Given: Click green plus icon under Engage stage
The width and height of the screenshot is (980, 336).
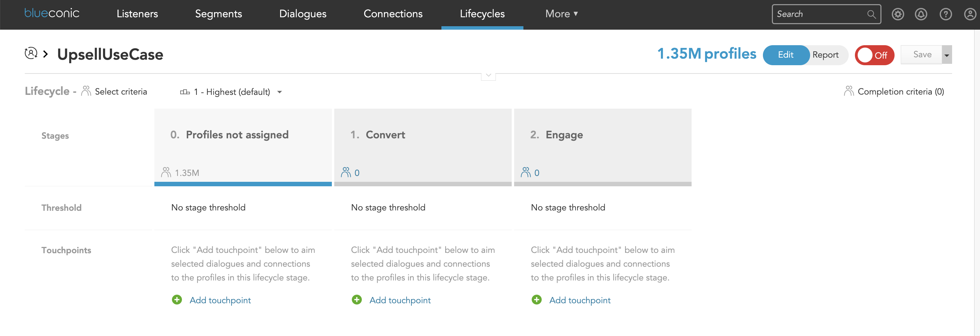Looking at the screenshot, I should click(537, 300).
